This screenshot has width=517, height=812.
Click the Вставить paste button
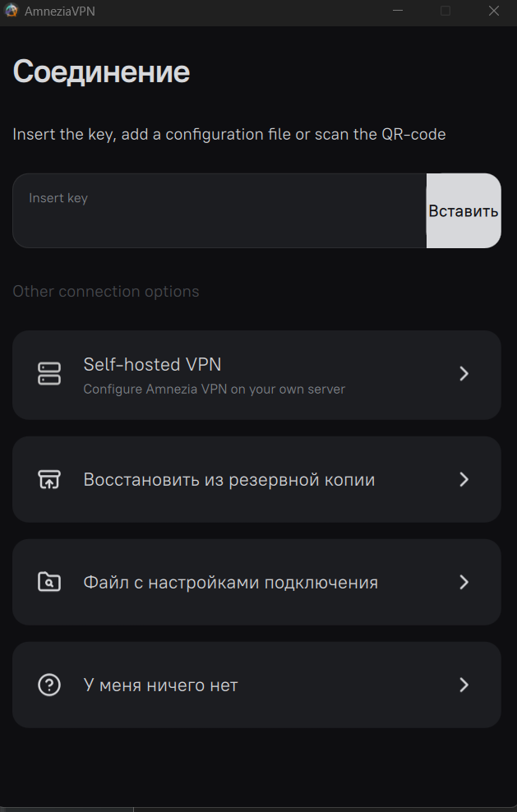click(x=464, y=210)
